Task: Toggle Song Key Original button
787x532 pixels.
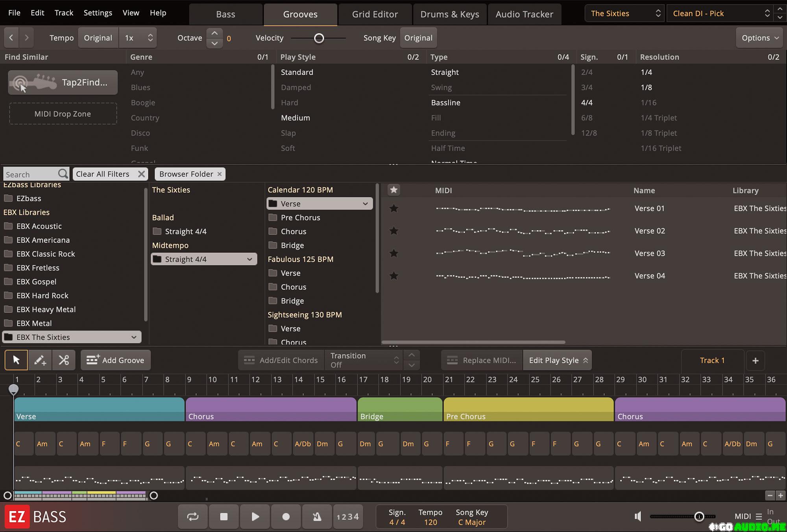Action: (x=418, y=38)
